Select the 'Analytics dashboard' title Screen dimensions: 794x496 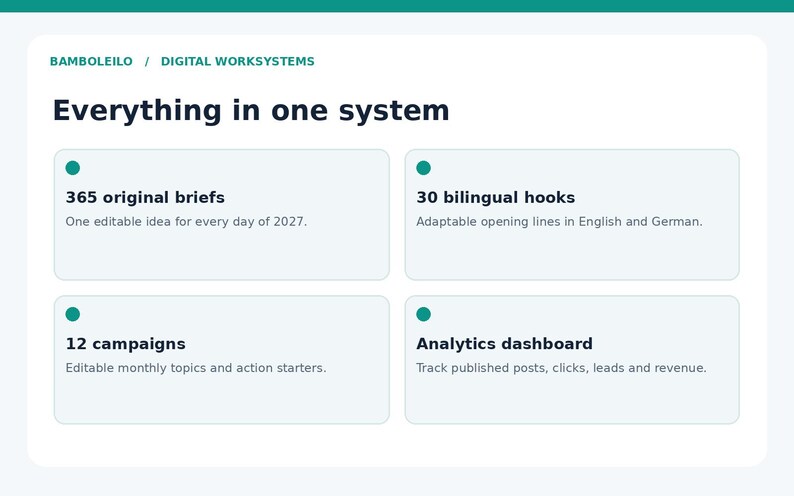coord(504,344)
